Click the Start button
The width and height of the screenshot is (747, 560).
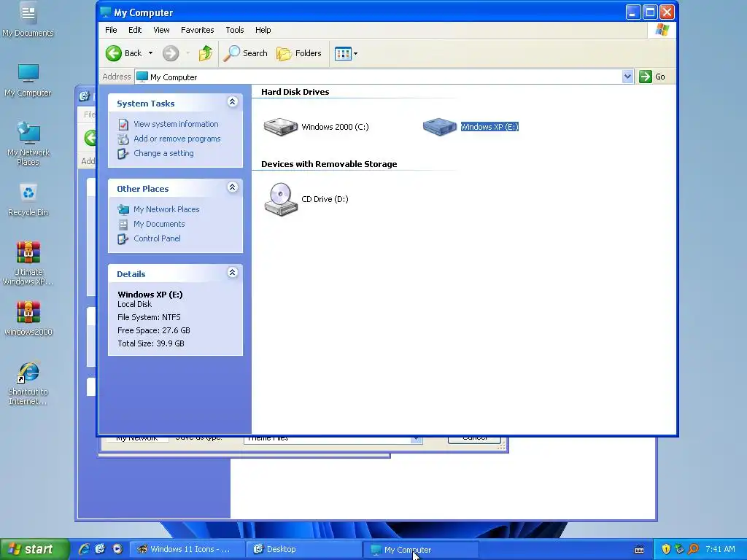point(34,549)
